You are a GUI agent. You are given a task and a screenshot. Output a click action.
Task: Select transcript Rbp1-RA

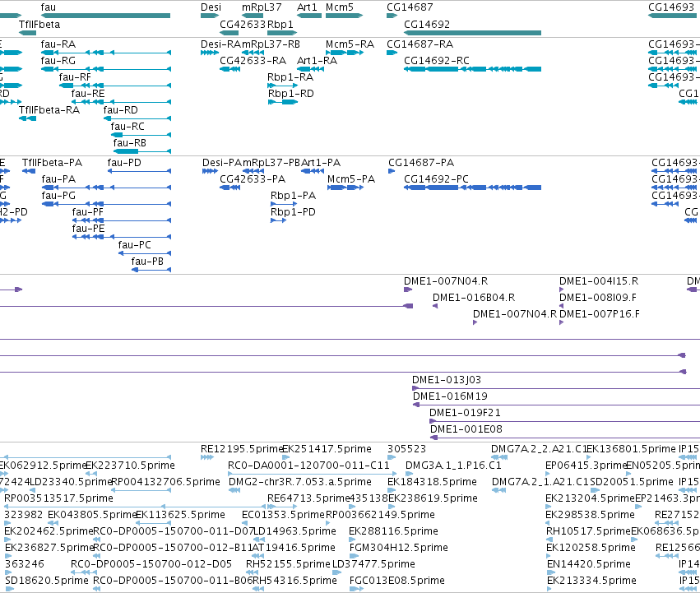pos(290,76)
